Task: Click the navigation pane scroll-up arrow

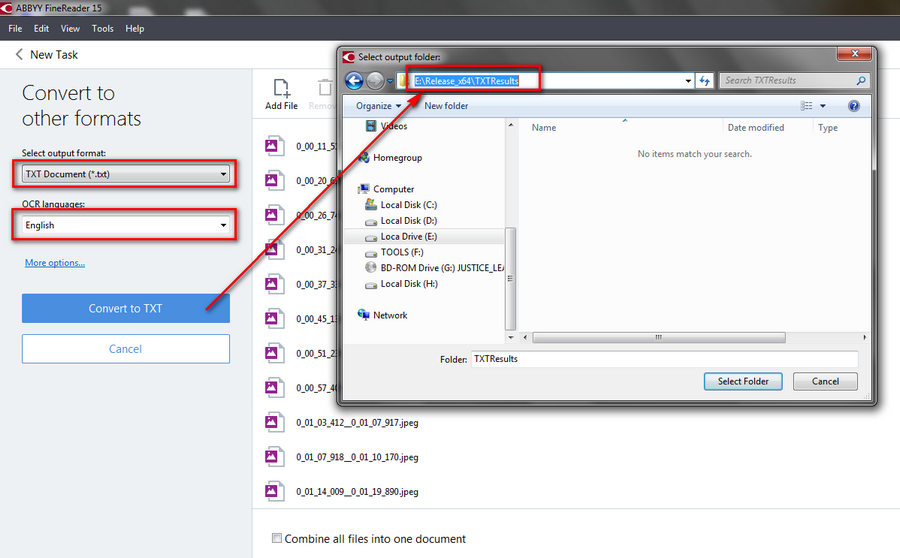Action: (510, 125)
